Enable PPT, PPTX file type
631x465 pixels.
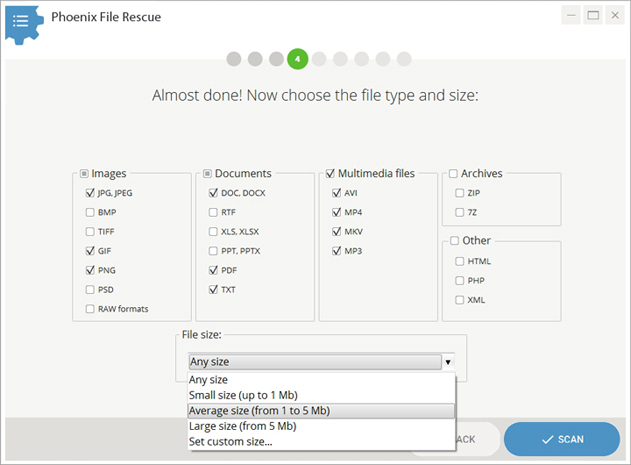coord(213,251)
